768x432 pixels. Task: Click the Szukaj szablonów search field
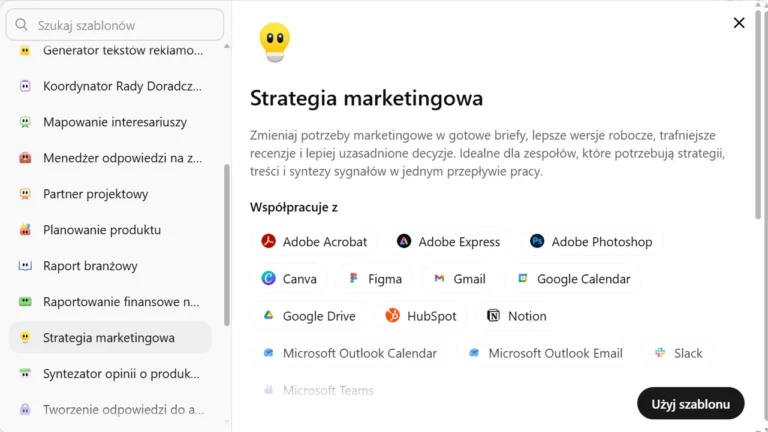coord(115,25)
